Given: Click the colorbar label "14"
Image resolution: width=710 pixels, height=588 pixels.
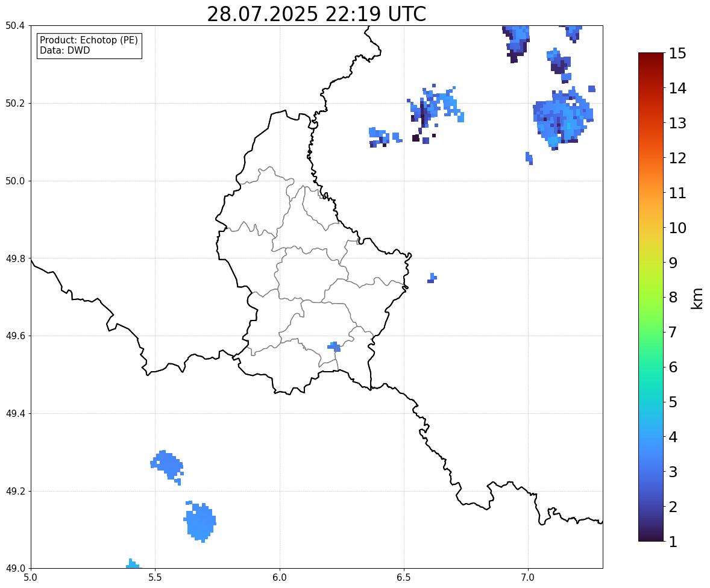Looking at the screenshot, I should pyautogui.click(x=677, y=89).
